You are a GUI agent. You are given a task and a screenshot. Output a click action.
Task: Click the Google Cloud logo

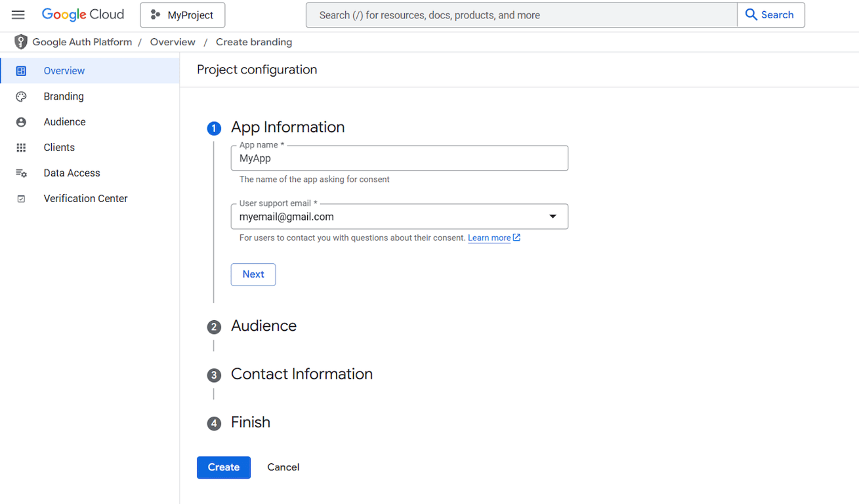point(83,14)
